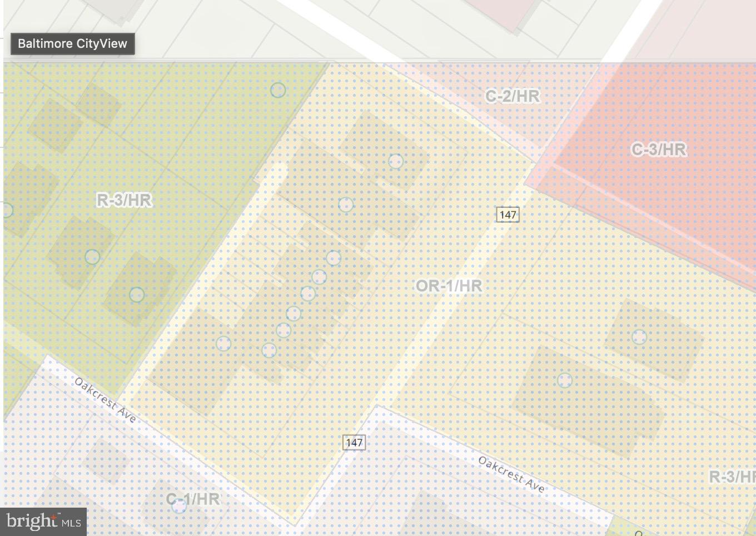
Task: Click the right Oakcrest Ave street label
Action: point(511,474)
